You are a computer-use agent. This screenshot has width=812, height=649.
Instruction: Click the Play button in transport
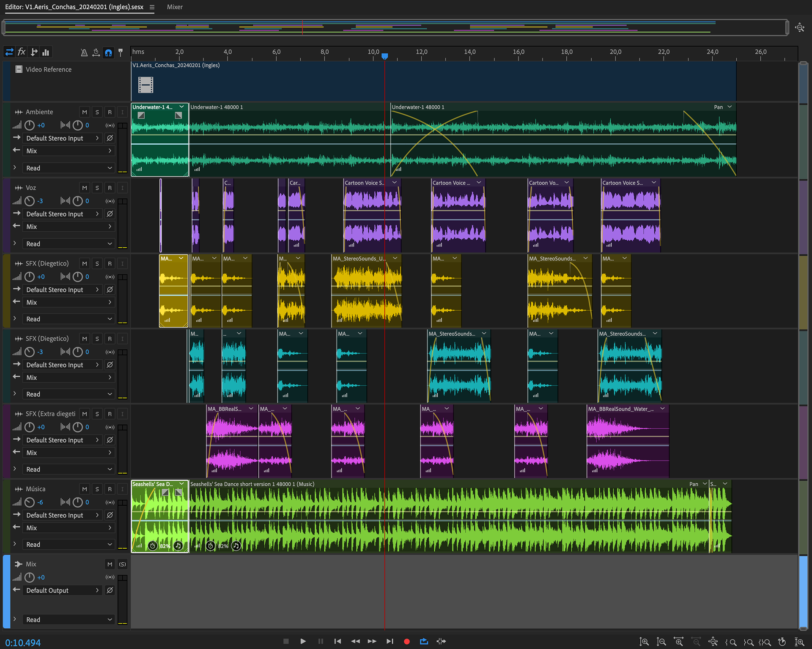coord(303,641)
